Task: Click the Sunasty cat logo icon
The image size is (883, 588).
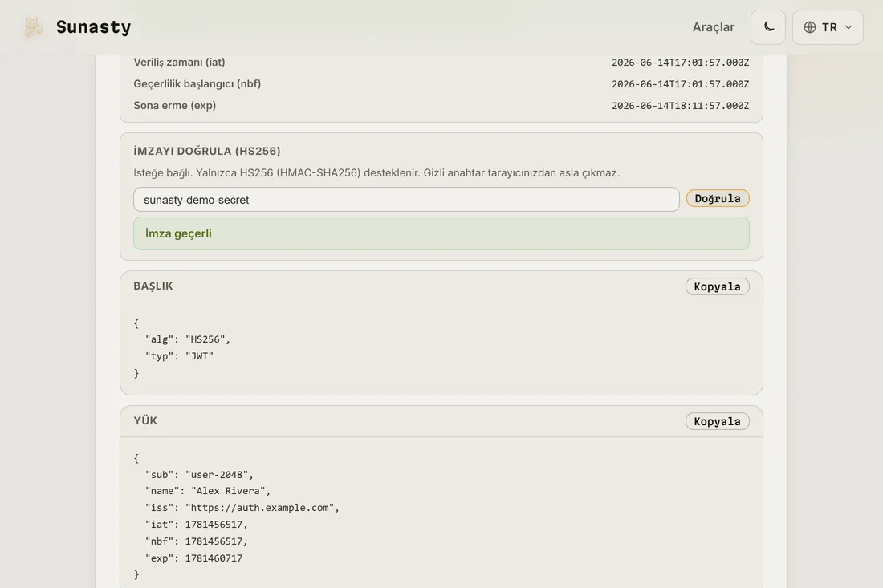Action: pyautogui.click(x=33, y=27)
